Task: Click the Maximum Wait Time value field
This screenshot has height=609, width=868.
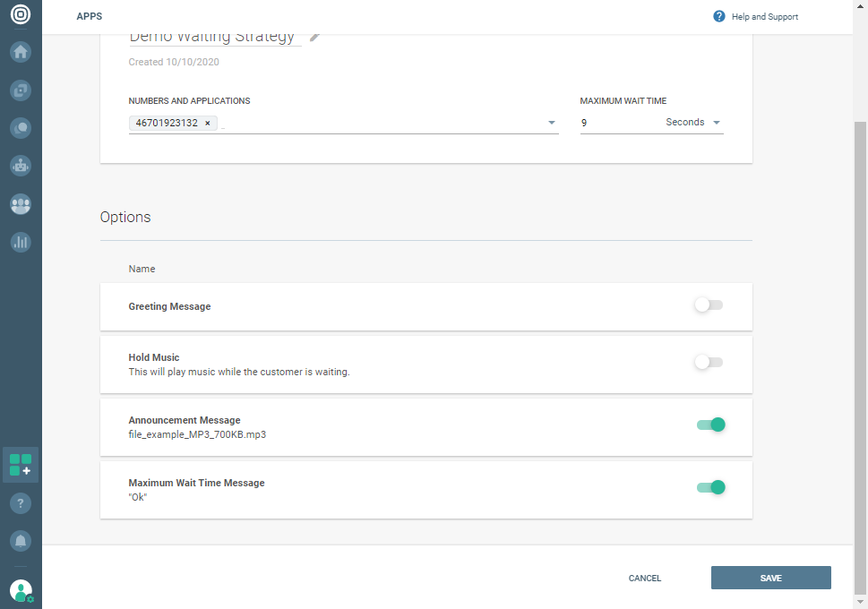Action: click(x=618, y=123)
